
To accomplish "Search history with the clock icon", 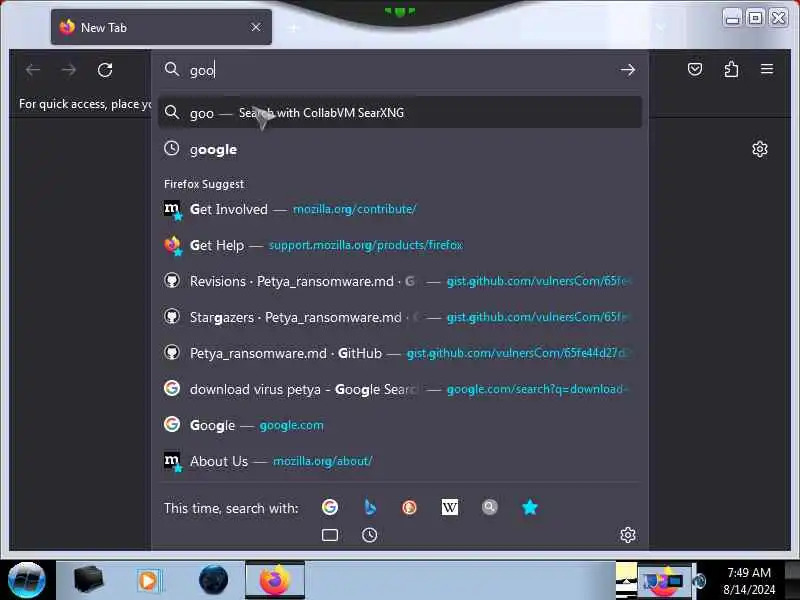I will (x=369, y=535).
